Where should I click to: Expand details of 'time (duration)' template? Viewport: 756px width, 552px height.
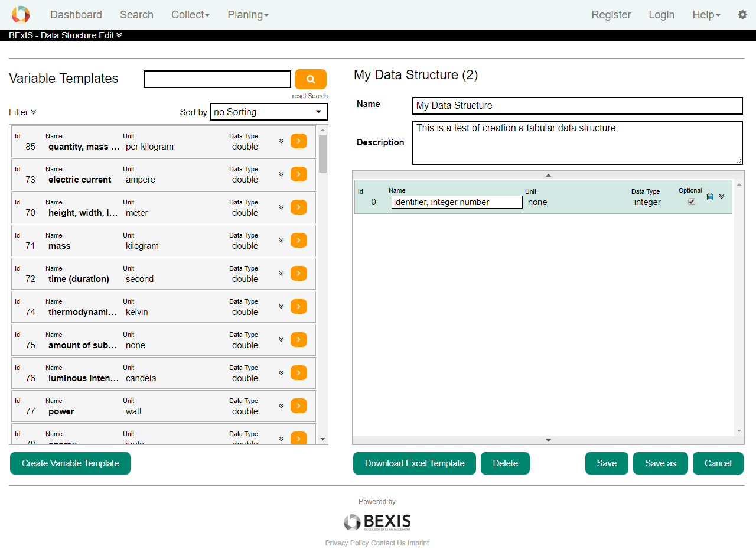coord(281,273)
